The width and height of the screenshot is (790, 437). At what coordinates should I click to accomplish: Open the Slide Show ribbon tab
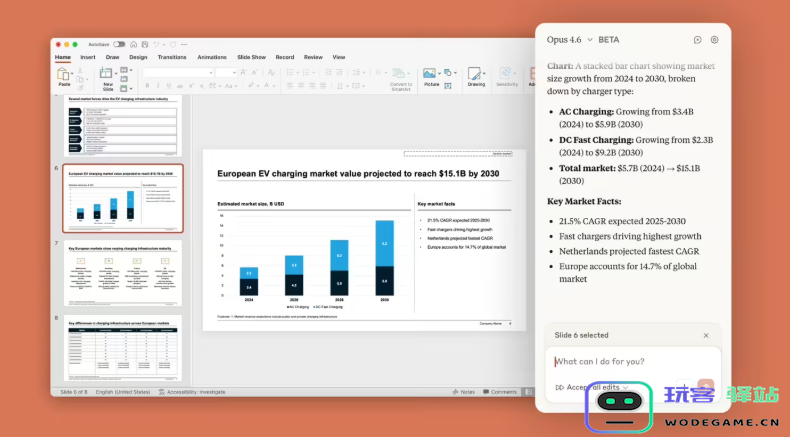coord(250,57)
